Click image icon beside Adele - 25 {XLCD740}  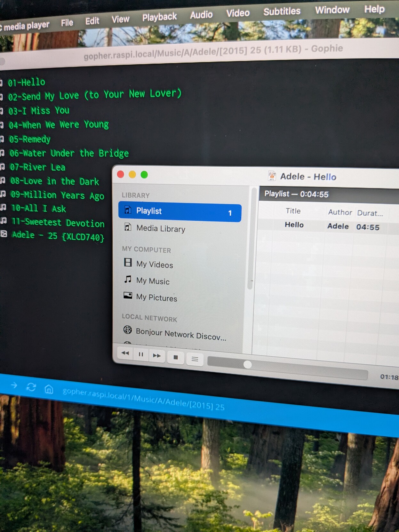[4, 234]
